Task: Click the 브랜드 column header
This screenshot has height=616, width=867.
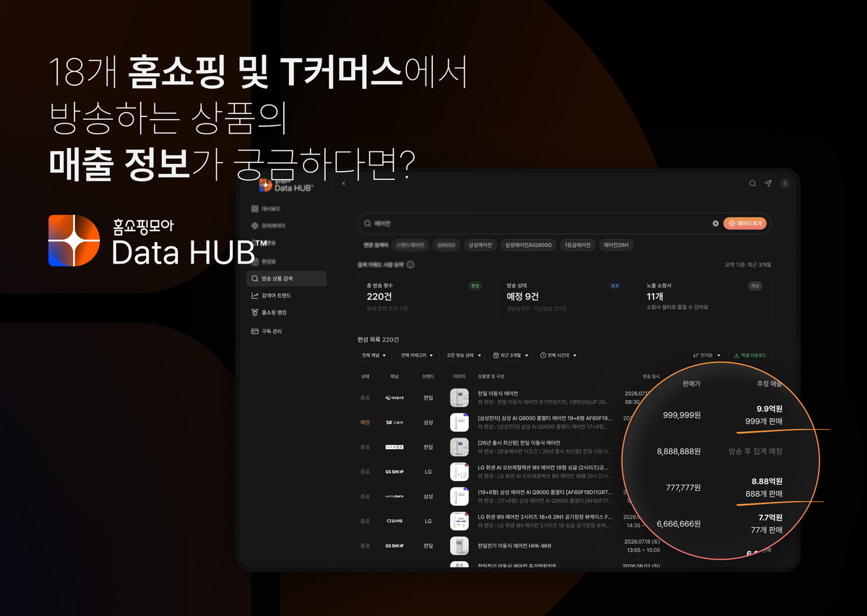Action: click(428, 376)
